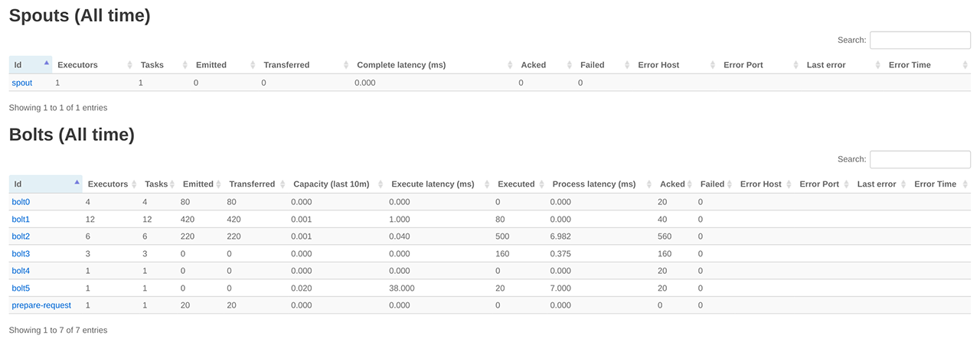This screenshot has width=980, height=342.
Task: Open bolt0 details link
Action: 21,202
